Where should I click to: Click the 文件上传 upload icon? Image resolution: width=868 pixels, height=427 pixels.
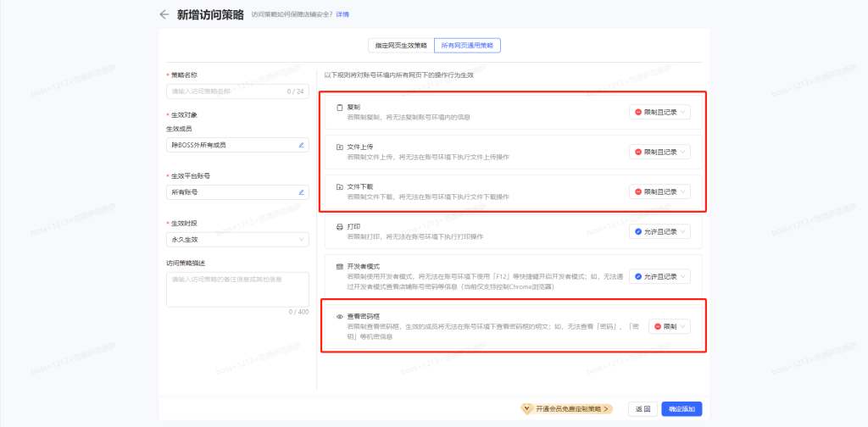pos(340,147)
